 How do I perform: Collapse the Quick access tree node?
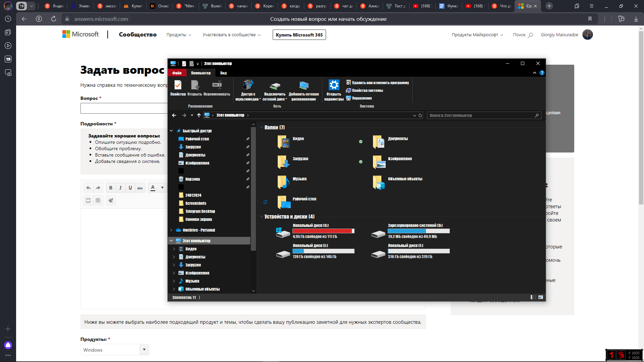pos(171,131)
